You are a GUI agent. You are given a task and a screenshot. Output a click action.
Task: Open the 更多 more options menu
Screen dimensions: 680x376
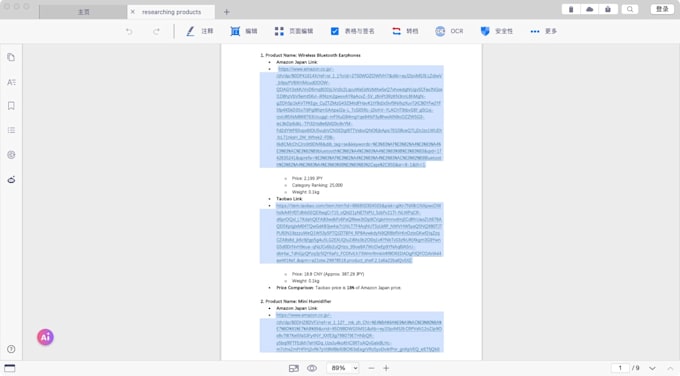543,31
